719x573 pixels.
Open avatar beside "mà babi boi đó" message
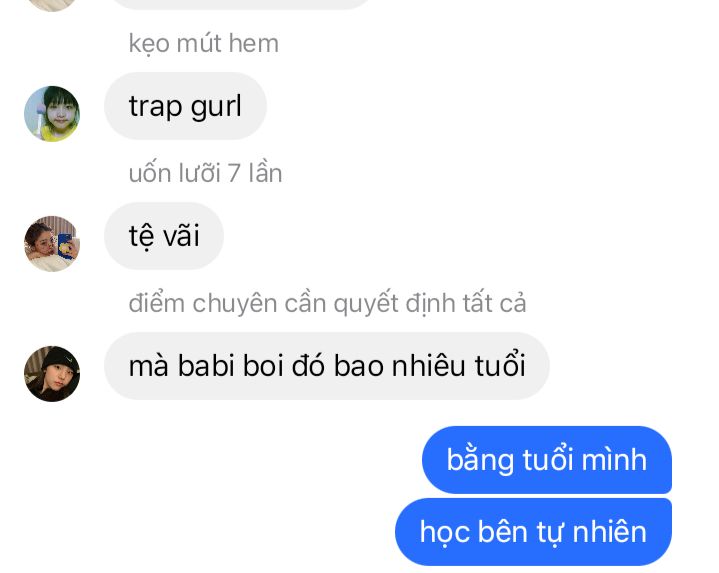(52, 374)
